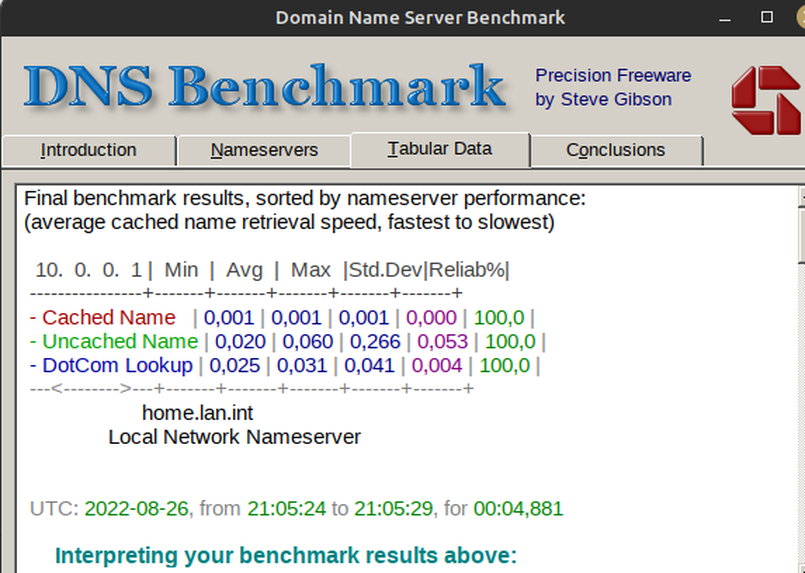Click the start time 21:05:24
The width and height of the screenshot is (805, 573).
point(286,509)
